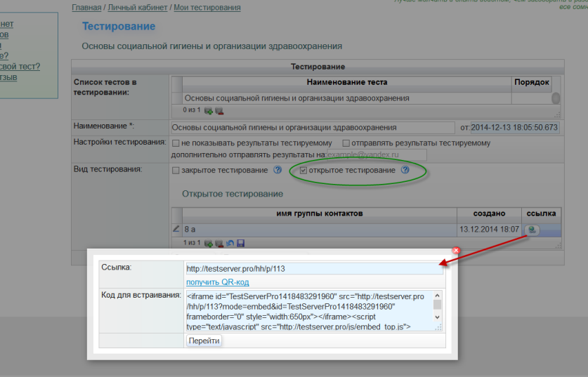
Task: Click the '13.12.2014 18:07' created cell
Action: click(x=489, y=230)
